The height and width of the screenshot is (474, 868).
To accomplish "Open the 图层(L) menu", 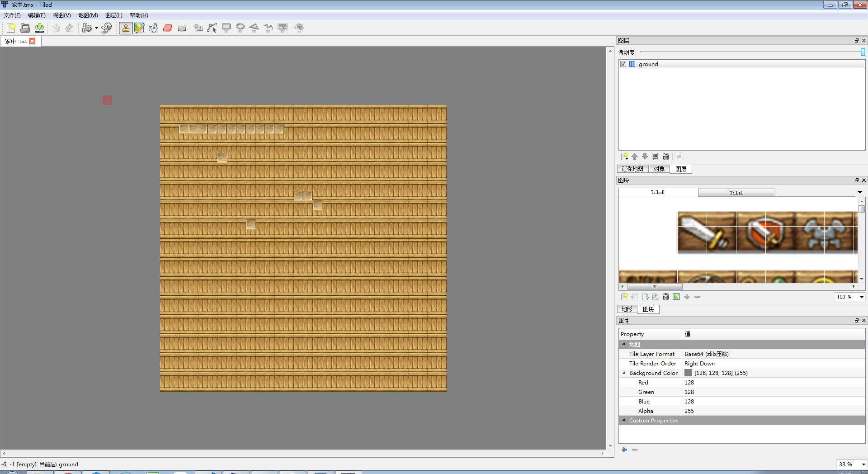I will click(x=113, y=15).
